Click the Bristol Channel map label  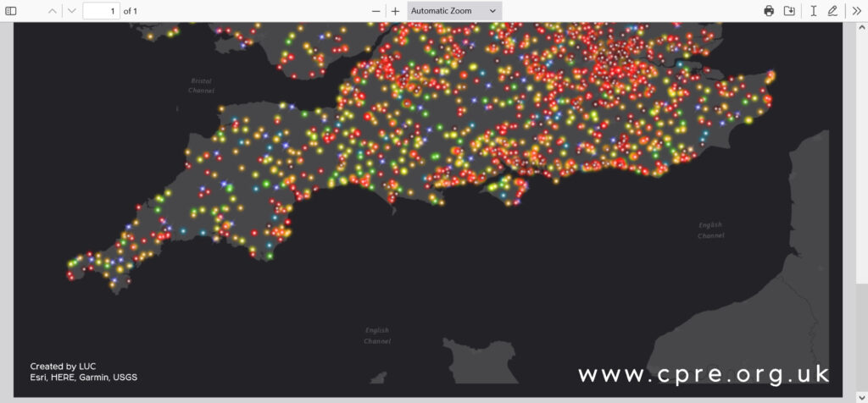[202, 85]
